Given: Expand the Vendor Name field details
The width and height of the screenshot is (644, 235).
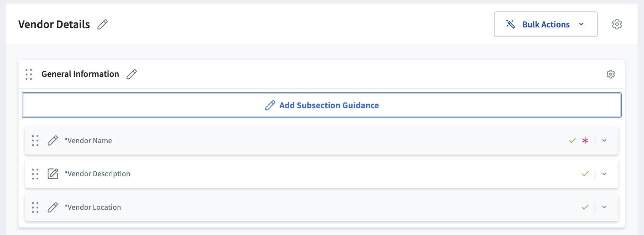Looking at the screenshot, I should 604,140.
